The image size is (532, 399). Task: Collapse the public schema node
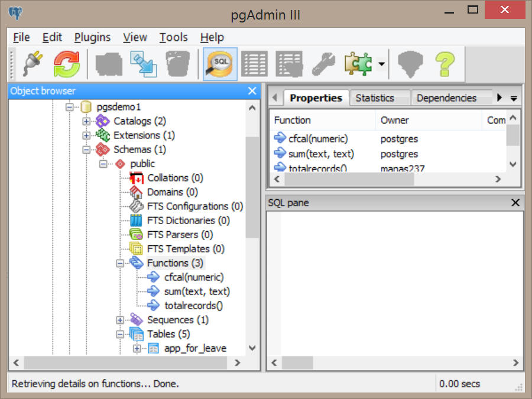103,164
